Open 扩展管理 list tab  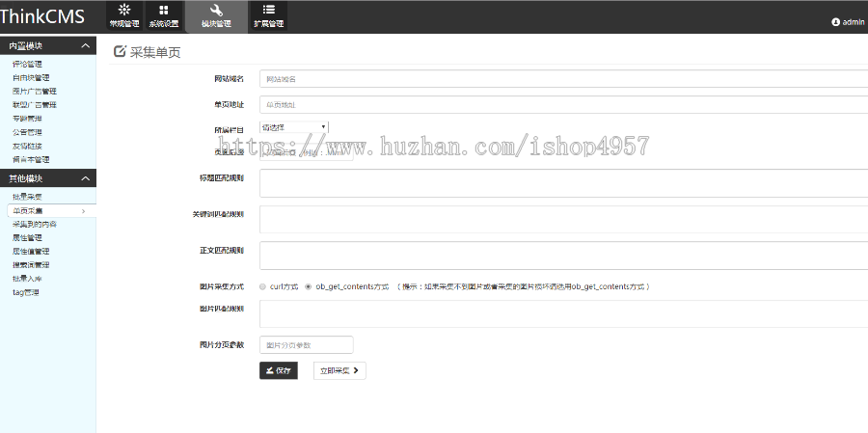click(x=268, y=16)
